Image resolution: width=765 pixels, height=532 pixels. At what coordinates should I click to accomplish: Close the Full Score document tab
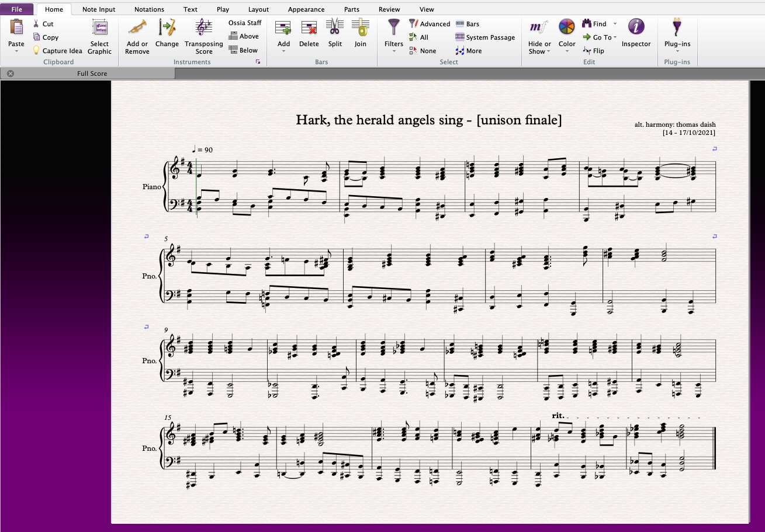[11, 74]
